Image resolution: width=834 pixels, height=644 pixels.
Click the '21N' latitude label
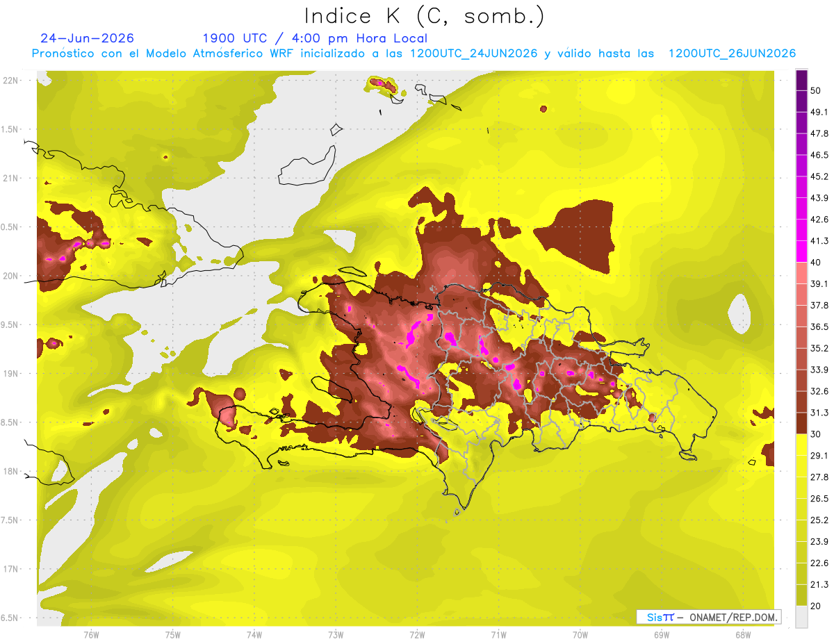10,178
